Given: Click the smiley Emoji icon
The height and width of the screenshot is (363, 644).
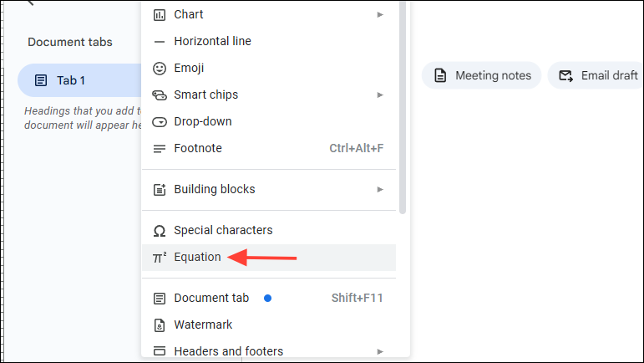Looking at the screenshot, I should 160,69.
